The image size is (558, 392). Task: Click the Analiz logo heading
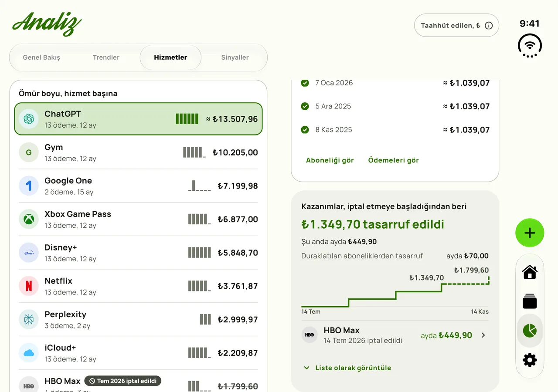(x=47, y=24)
